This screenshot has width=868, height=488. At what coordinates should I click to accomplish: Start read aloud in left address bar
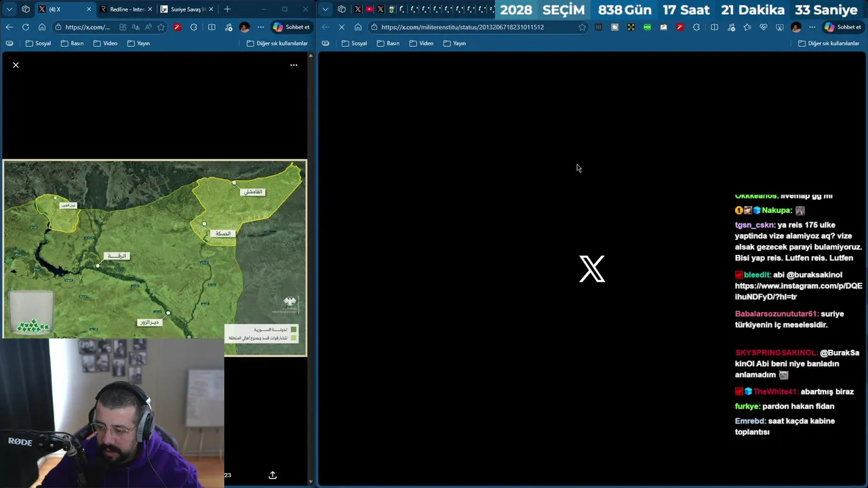[149, 27]
